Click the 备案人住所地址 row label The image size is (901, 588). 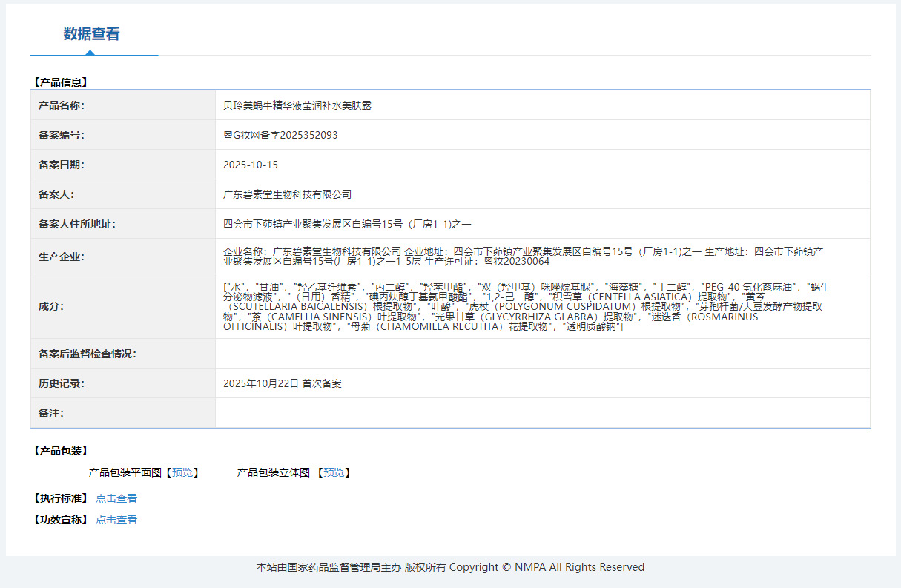click(77, 224)
